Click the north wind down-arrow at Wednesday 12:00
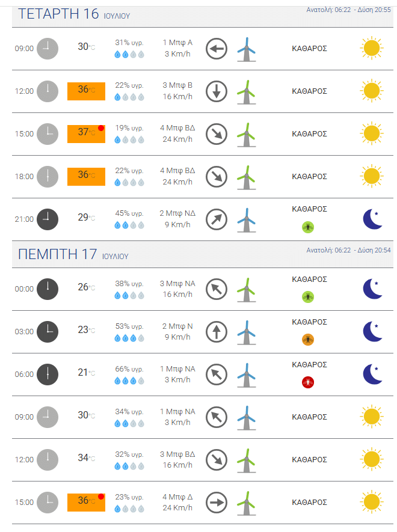The image size is (397, 532). [x=217, y=91]
